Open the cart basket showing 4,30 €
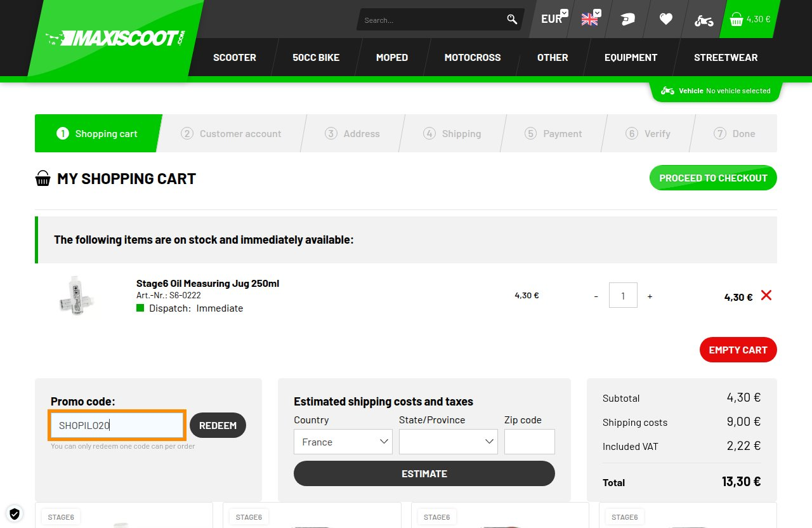 (750, 19)
